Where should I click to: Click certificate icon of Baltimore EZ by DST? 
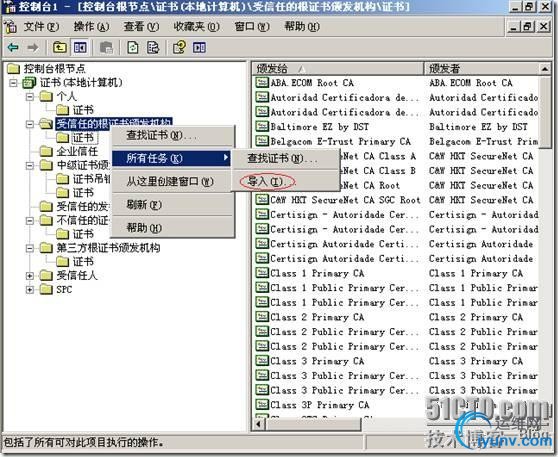(262, 126)
